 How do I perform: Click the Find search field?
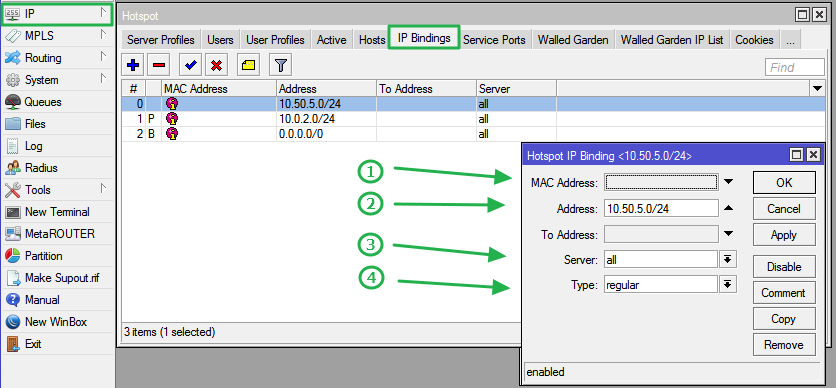(795, 67)
